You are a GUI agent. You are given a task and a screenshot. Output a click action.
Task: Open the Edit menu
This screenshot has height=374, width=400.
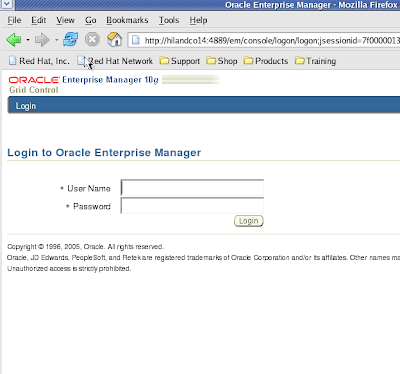click(39, 20)
